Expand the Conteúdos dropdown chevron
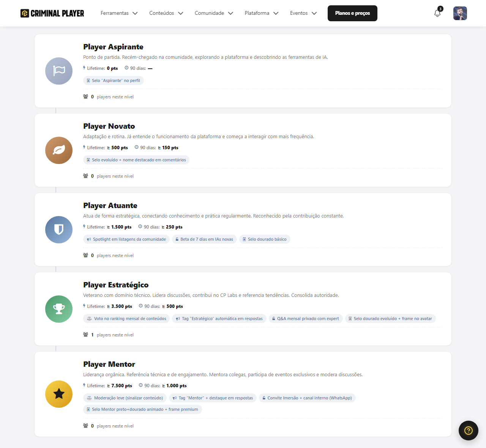 tap(181, 13)
